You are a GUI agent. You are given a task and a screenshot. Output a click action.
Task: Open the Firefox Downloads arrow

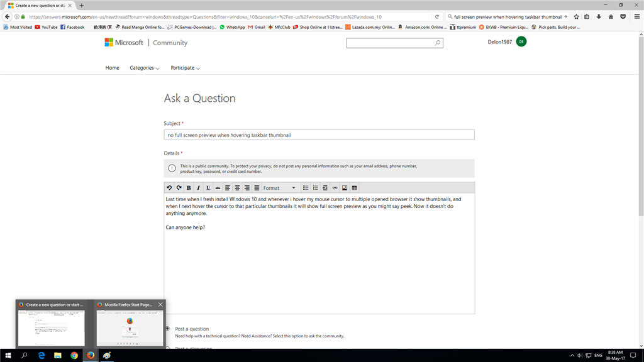[599, 17]
